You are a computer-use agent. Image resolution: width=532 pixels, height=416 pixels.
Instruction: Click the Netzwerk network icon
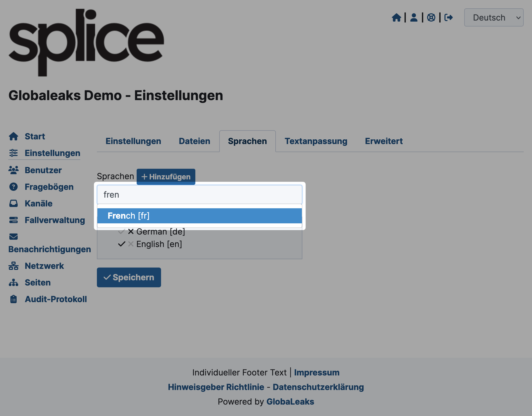pos(14,266)
